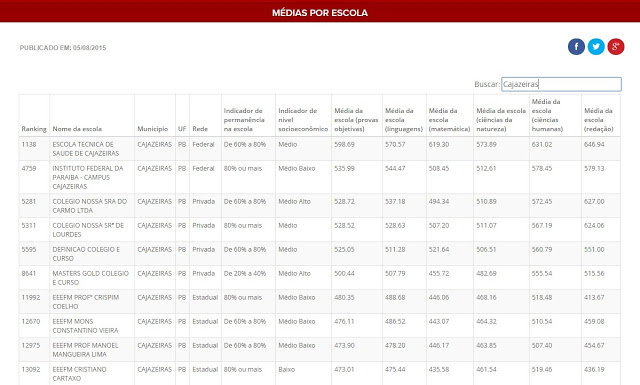Share page via Twitter icon
The width and height of the screenshot is (640, 385).
(596, 47)
